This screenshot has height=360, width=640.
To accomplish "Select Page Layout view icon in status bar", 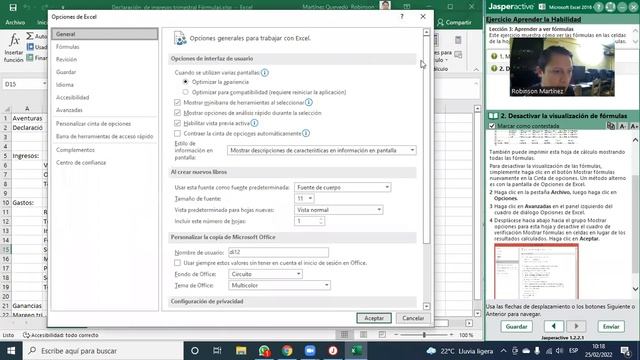I will tap(363, 335).
